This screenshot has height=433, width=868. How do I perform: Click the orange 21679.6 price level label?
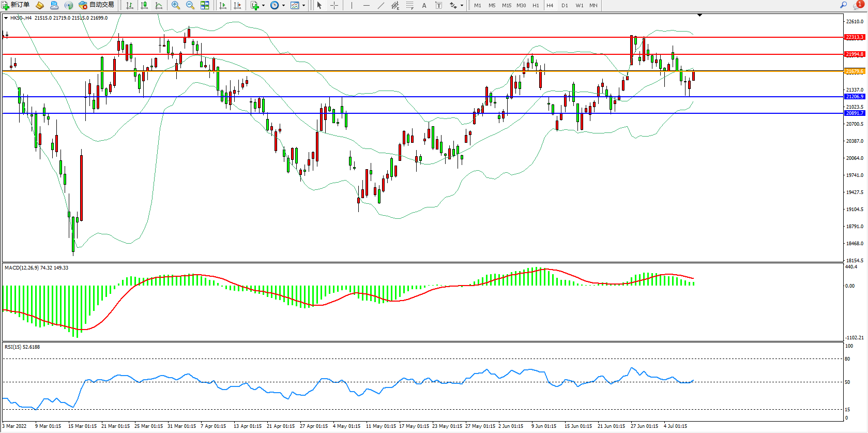[854, 71]
